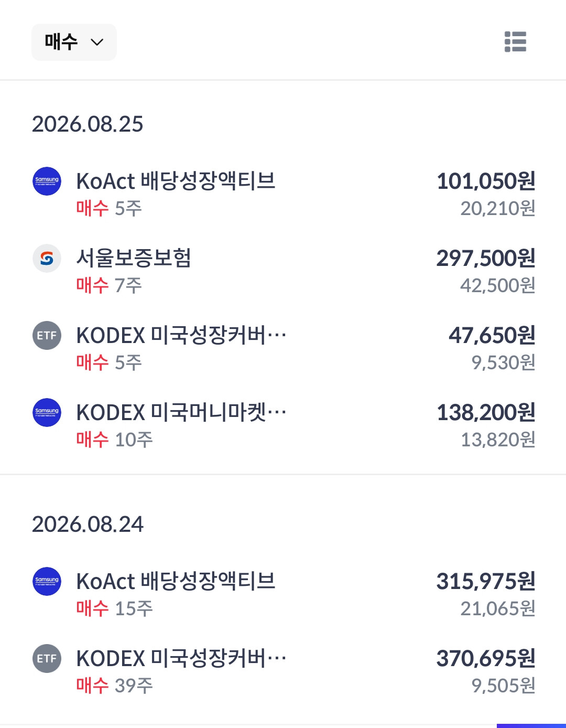The height and width of the screenshot is (728, 566).
Task: Select the KODEX 미국머니마켓 10주 entry
Action: coord(283,425)
